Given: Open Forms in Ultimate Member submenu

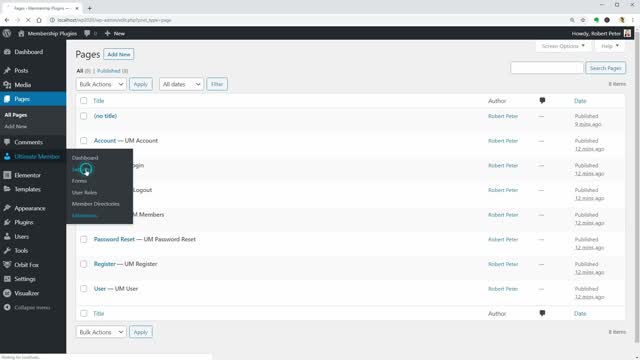Looking at the screenshot, I should [x=79, y=181].
